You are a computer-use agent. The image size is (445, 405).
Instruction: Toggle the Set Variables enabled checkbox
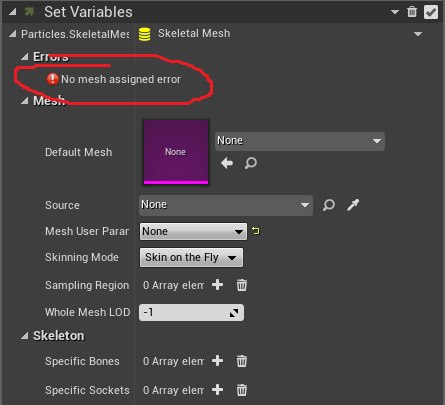click(431, 12)
